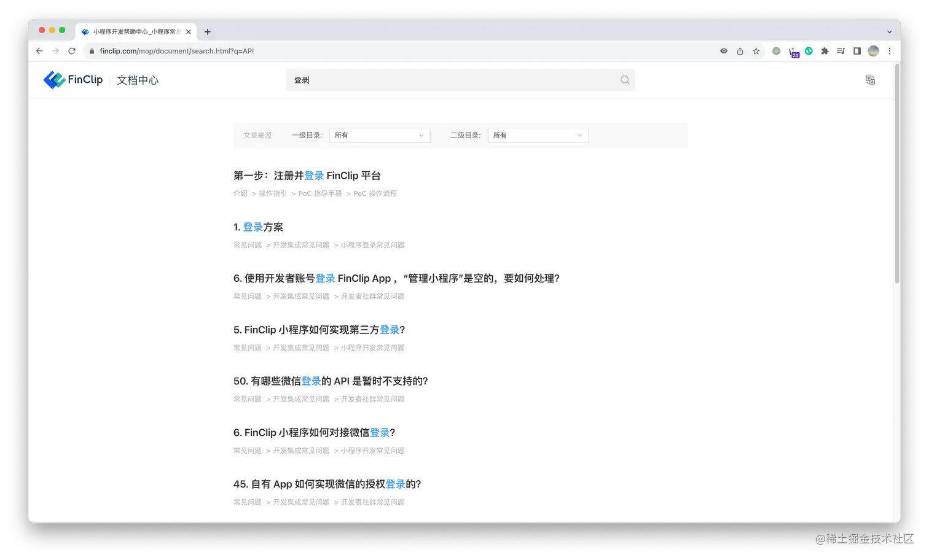This screenshot has height=560, width=929.
Task: Share this page via share icon
Action: pos(740,51)
